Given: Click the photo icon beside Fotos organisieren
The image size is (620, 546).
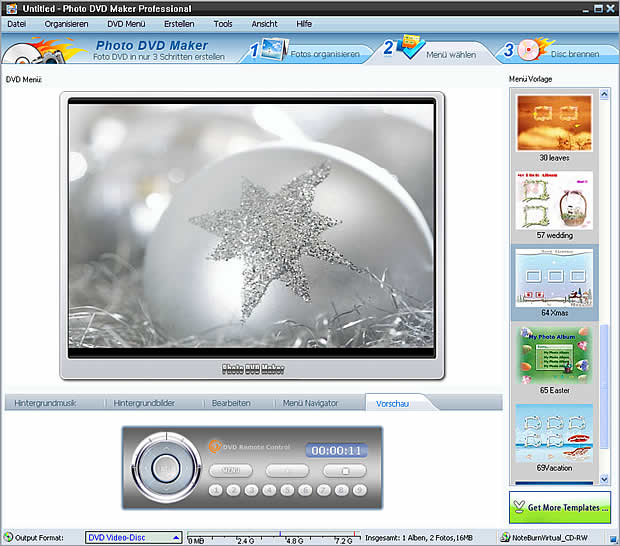Looking at the screenshot, I should click(x=274, y=49).
